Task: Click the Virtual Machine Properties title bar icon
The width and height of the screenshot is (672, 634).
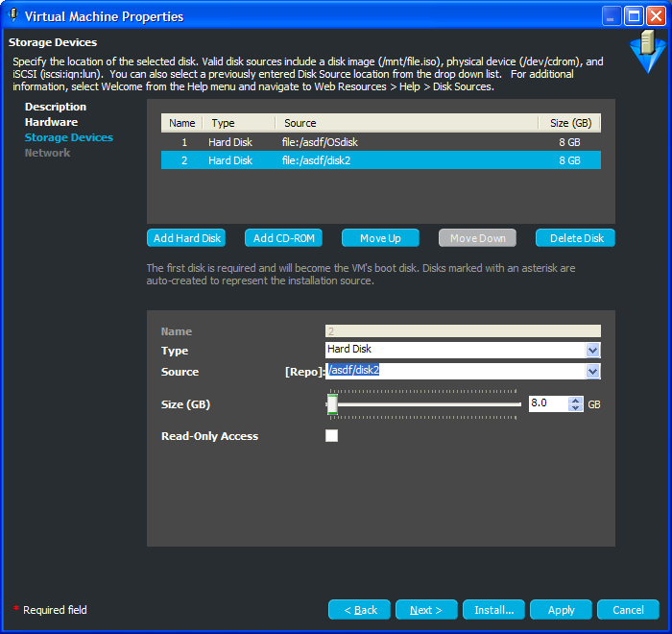Action: [x=13, y=15]
